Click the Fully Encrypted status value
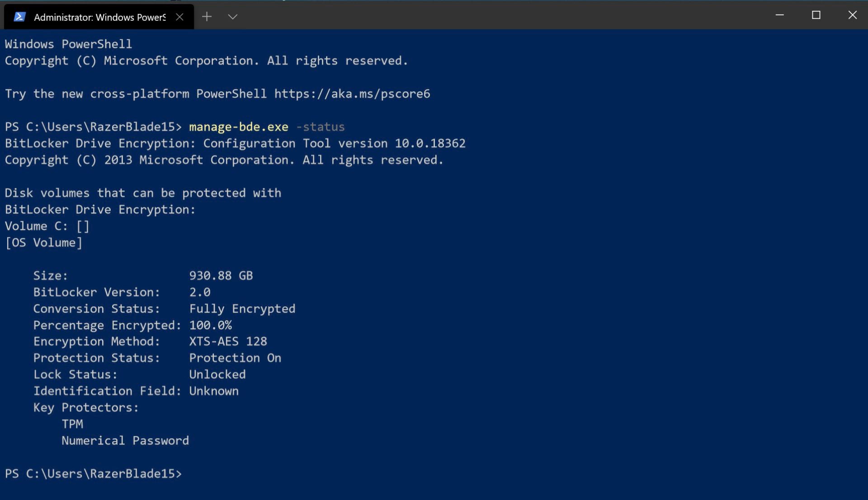868x500 pixels. (x=242, y=308)
